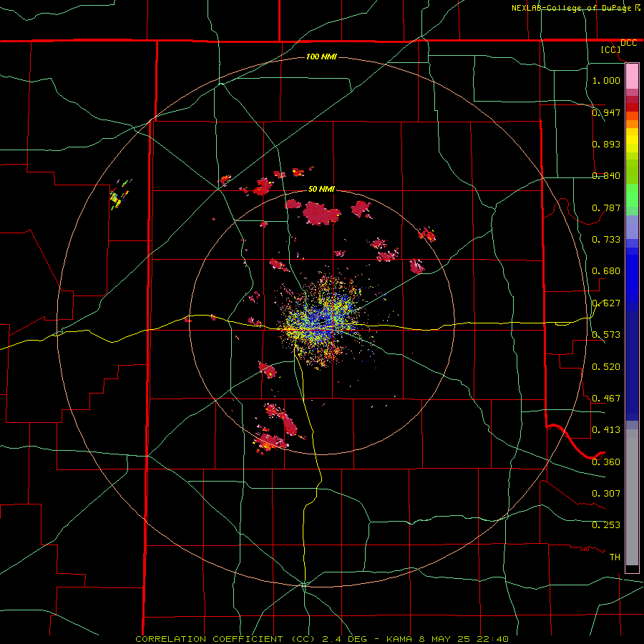
Task: Select the 0.733 legend value
Action: [606, 239]
